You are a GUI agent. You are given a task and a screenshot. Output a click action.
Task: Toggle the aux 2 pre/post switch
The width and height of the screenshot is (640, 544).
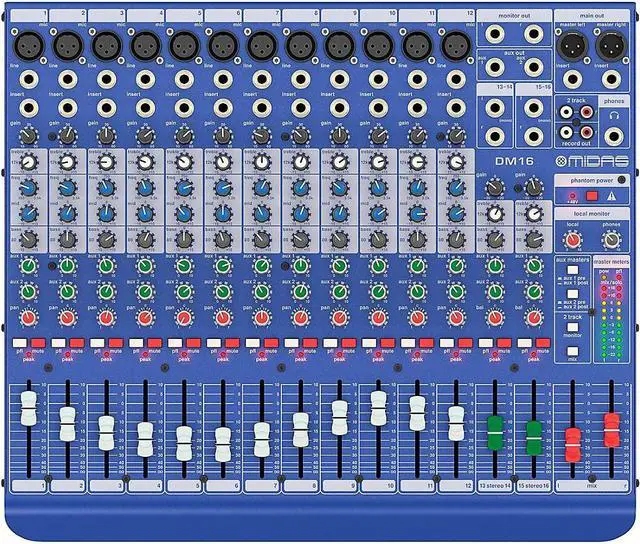pyautogui.click(x=573, y=294)
